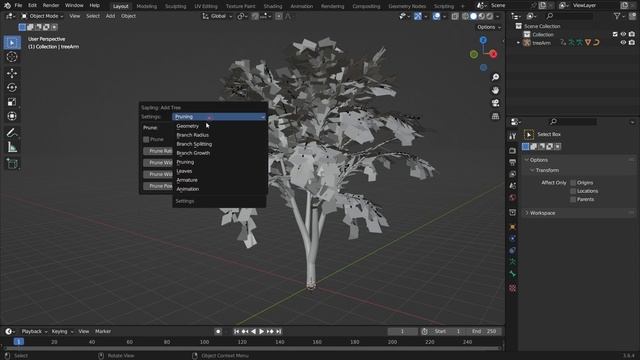Viewport: 640px width, 360px height.
Task: Jump to timeline start button
Action: point(236,331)
